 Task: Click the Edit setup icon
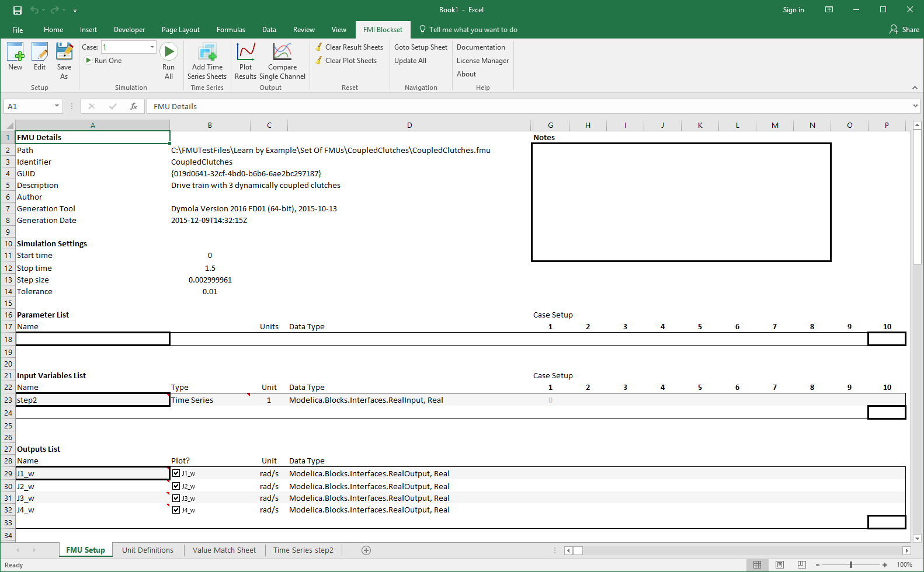(x=40, y=52)
